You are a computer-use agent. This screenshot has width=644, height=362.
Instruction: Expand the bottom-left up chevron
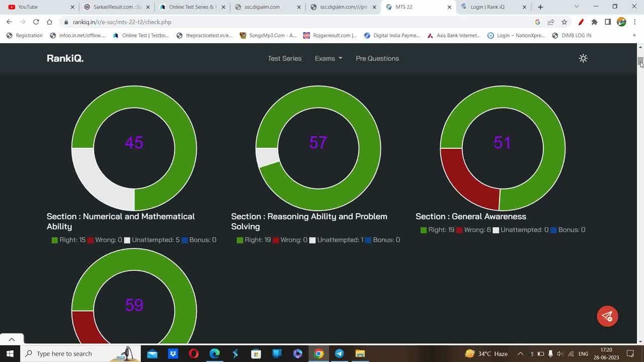pyautogui.click(x=12, y=339)
